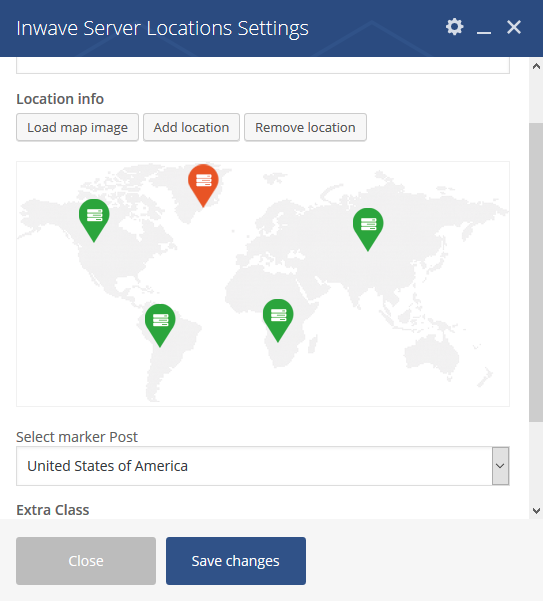543x601 pixels.
Task: Open the settings gear in header
Action: tap(454, 27)
